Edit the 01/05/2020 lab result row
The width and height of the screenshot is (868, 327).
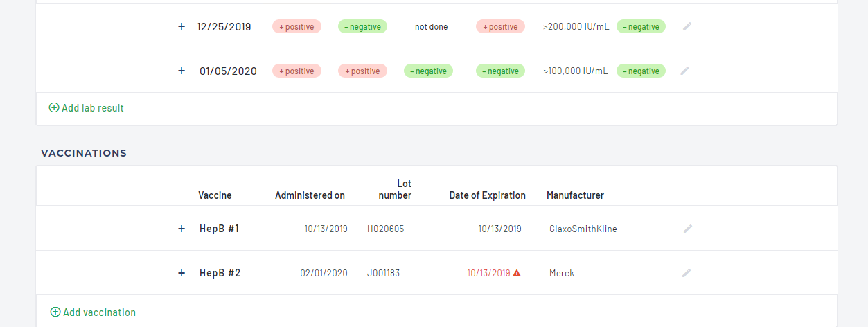[684, 71]
